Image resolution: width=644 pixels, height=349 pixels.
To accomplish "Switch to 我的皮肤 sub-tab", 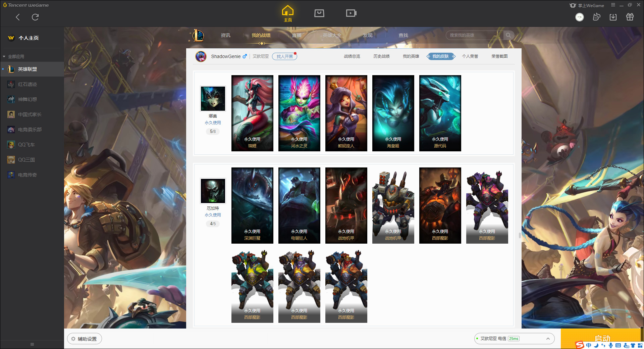I will pos(440,56).
